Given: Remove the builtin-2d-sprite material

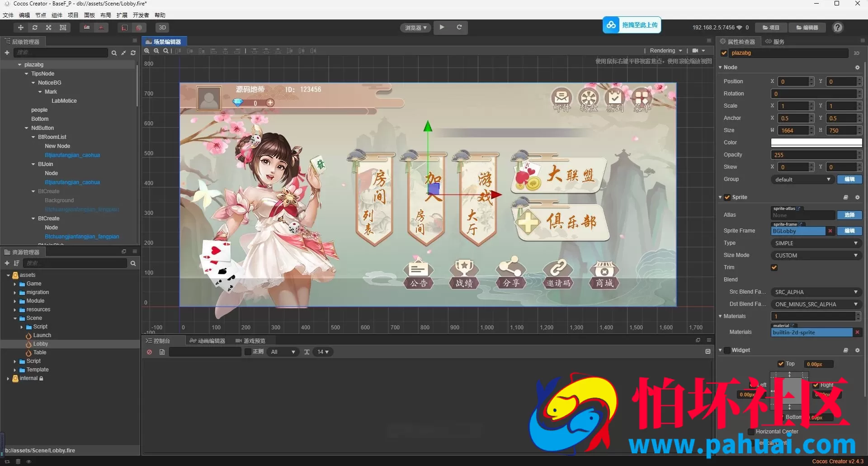Looking at the screenshot, I should (x=857, y=332).
